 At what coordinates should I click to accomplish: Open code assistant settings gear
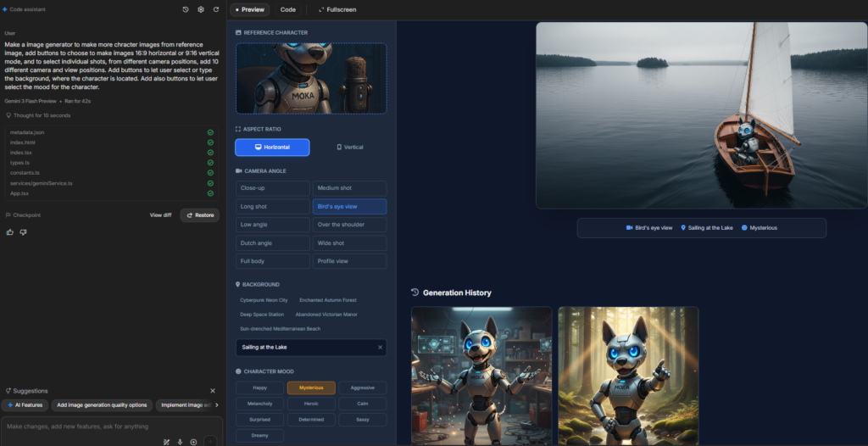click(x=201, y=9)
